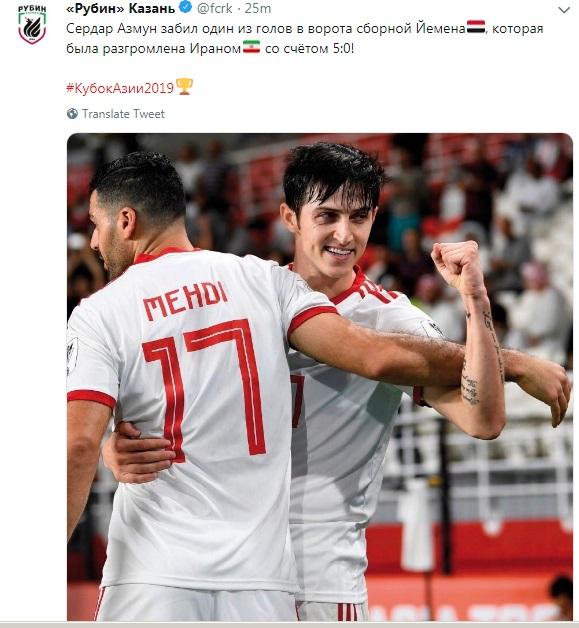The width and height of the screenshot is (579, 628).
Task: Click the blue verified badge icon
Action: click(x=185, y=8)
